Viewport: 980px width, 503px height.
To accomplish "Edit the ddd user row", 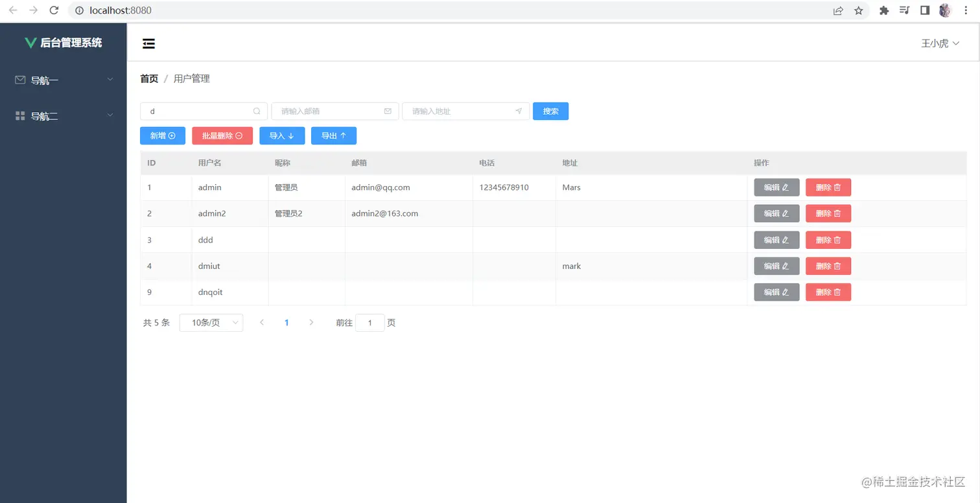I will pyautogui.click(x=776, y=240).
